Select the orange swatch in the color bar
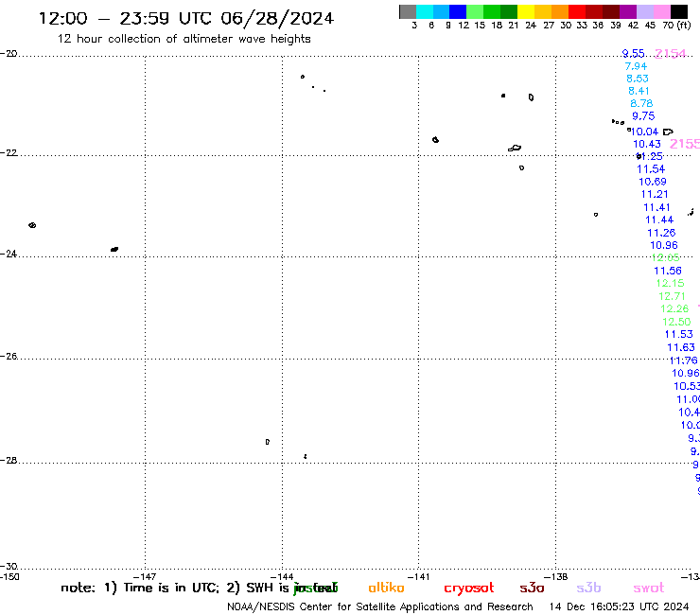This screenshot has width=700, height=615. coord(560,11)
